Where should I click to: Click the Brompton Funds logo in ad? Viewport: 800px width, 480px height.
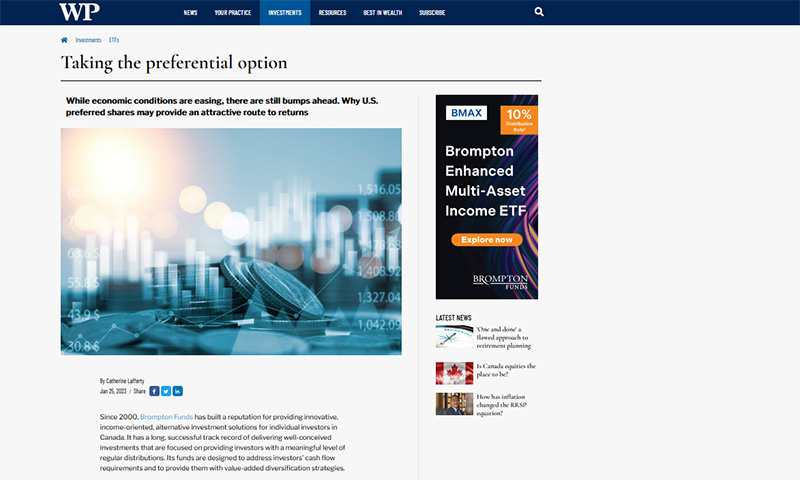point(500,282)
